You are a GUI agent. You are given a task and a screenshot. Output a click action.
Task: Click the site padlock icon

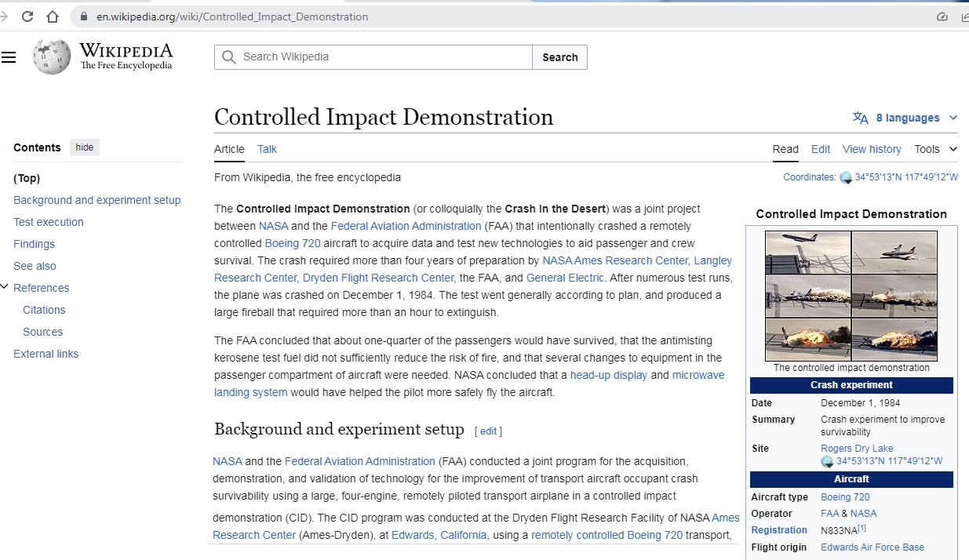[85, 16]
